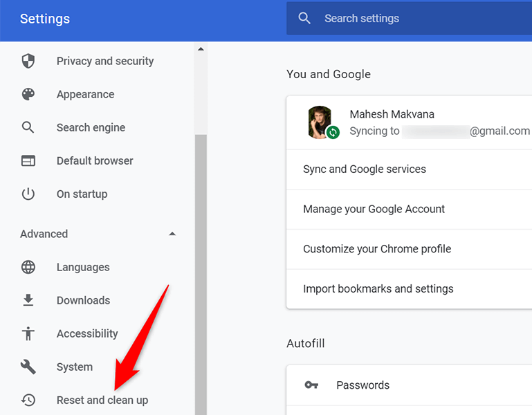532x415 pixels.
Task: Click the Languages globe icon
Action: pyautogui.click(x=28, y=267)
